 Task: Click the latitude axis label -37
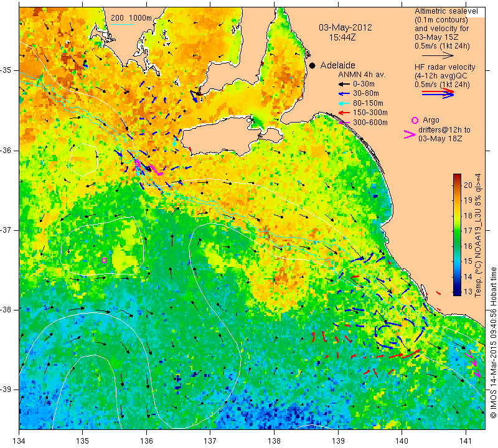[x=6, y=230]
